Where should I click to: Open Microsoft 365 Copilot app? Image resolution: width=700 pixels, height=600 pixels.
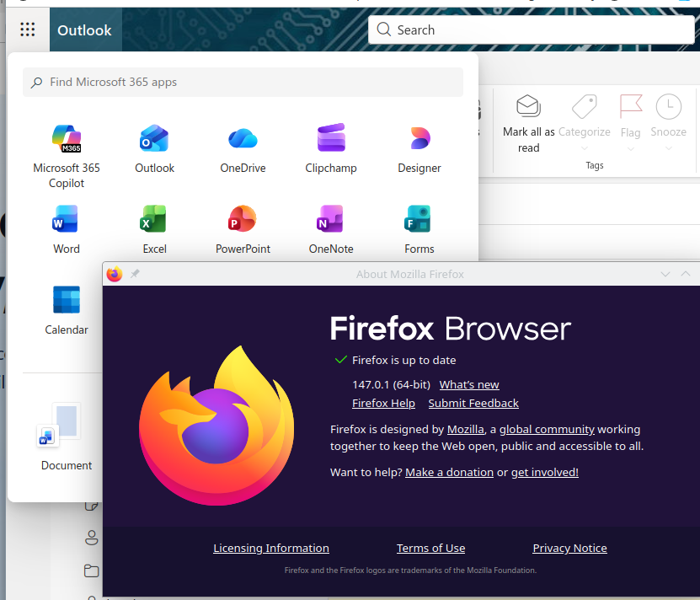point(67,157)
